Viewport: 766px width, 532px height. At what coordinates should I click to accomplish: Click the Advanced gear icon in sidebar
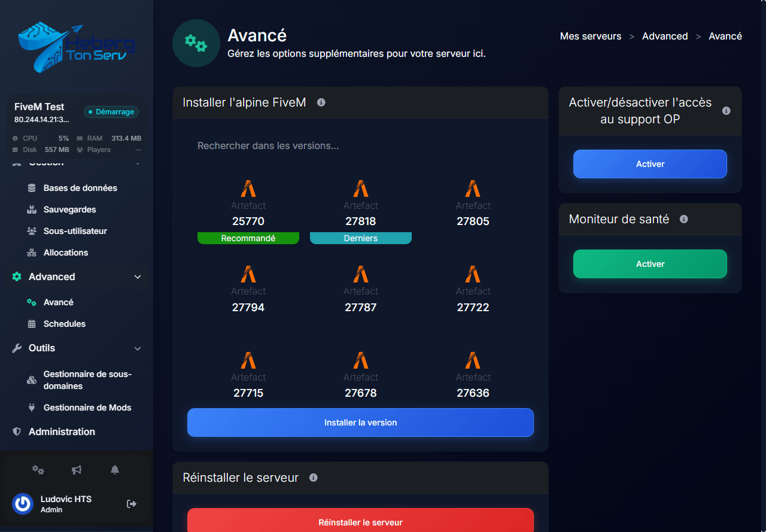click(17, 276)
